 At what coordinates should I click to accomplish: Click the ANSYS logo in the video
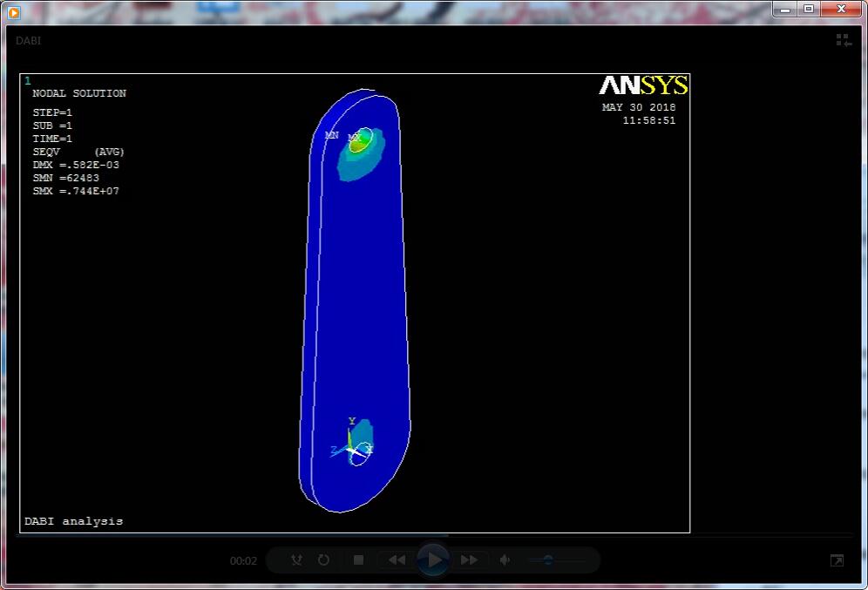643,85
